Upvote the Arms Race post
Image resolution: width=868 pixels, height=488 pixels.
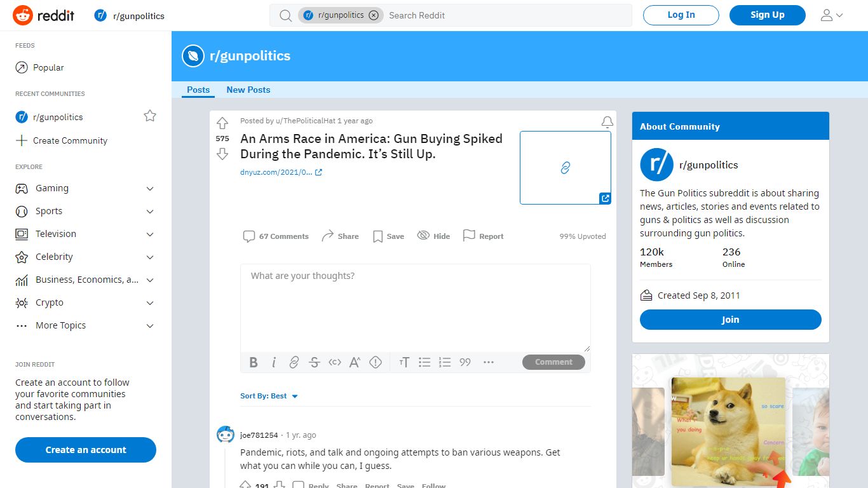(222, 123)
